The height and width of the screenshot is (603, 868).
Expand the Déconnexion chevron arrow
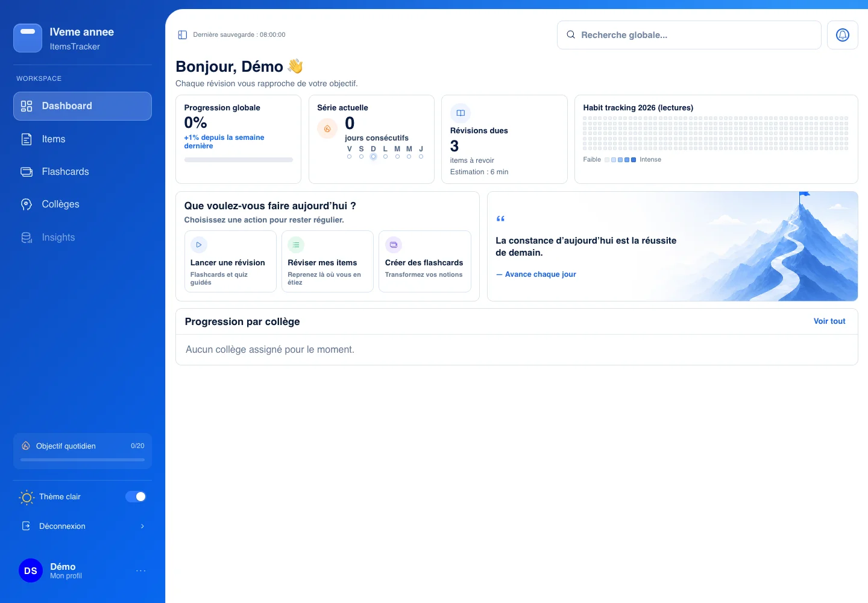click(x=142, y=526)
